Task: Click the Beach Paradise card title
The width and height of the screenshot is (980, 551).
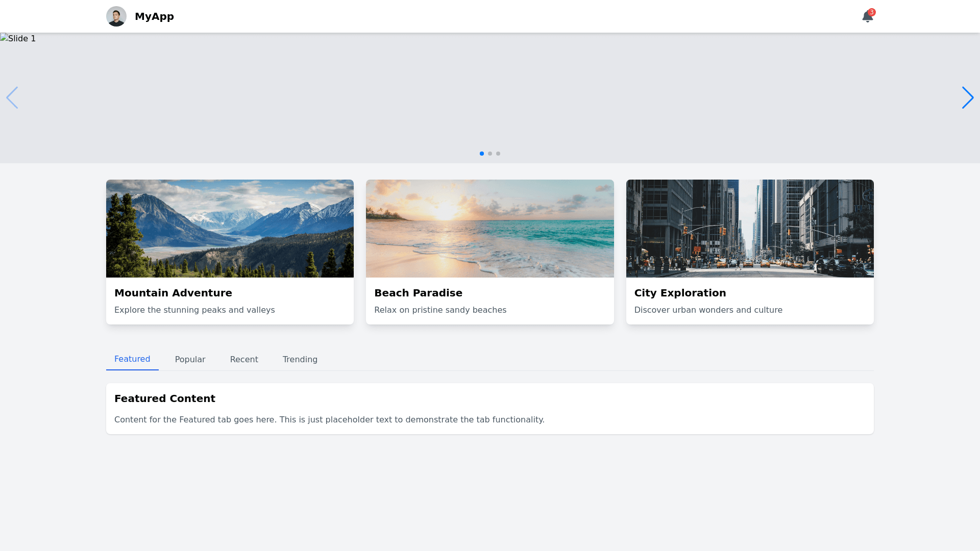Action: [x=418, y=293]
